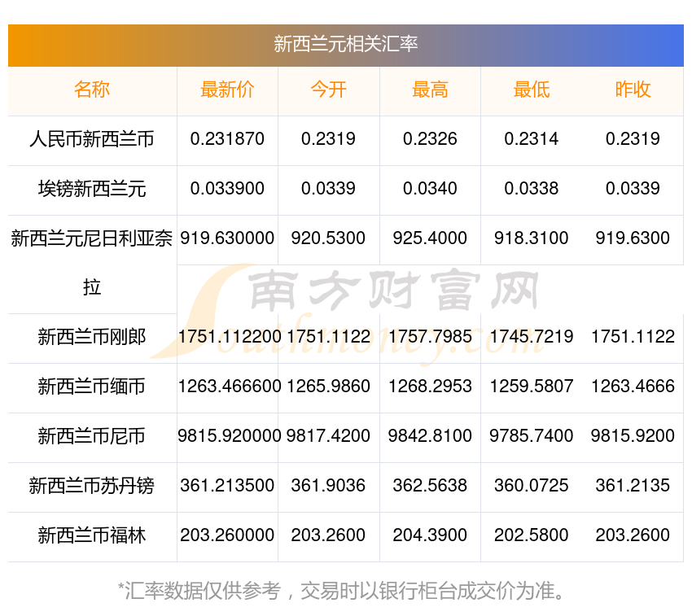Click the 汇率数据仅供参考 disclaimer footnote

click(x=342, y=591)
